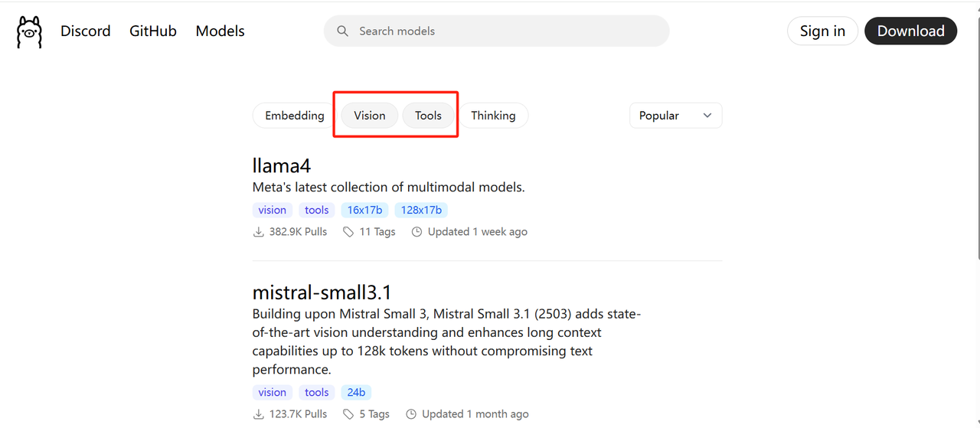Click the llama4 pulls download icon
Image resolution: width=980 pixels, height=428 pixels.
point(259,231)
